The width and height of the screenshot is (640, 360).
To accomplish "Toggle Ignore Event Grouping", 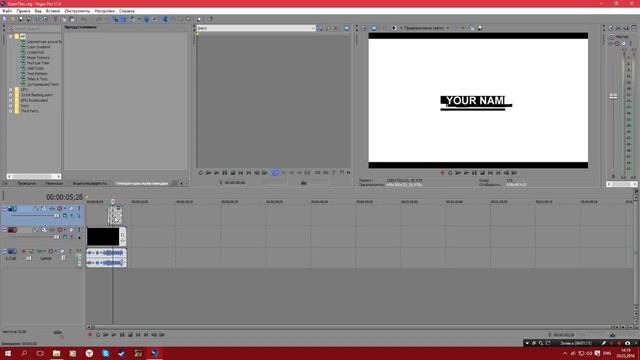I will tap(155, 19).
